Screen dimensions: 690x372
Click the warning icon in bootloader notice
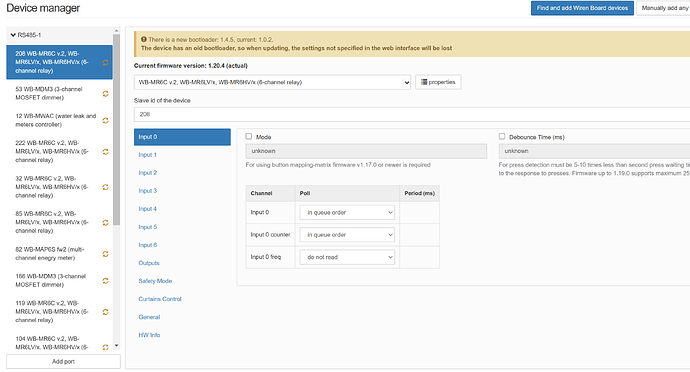click(143, 39)
